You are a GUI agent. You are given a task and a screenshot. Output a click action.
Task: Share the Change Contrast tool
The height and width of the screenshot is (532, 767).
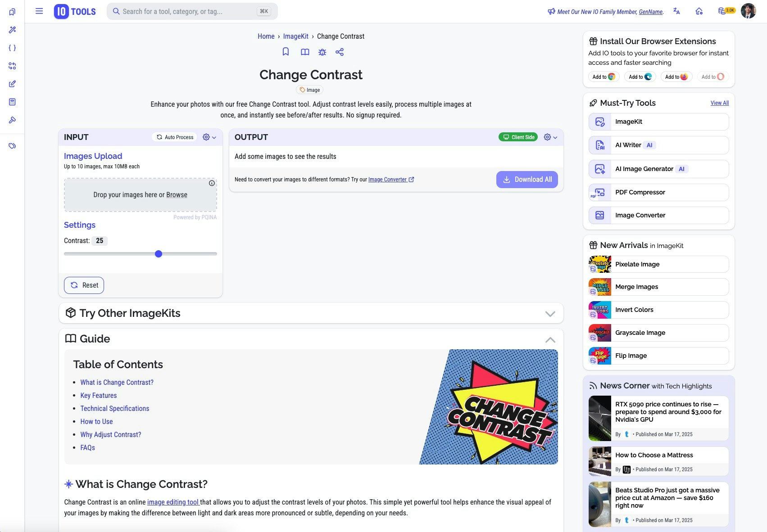click(340, 52)
